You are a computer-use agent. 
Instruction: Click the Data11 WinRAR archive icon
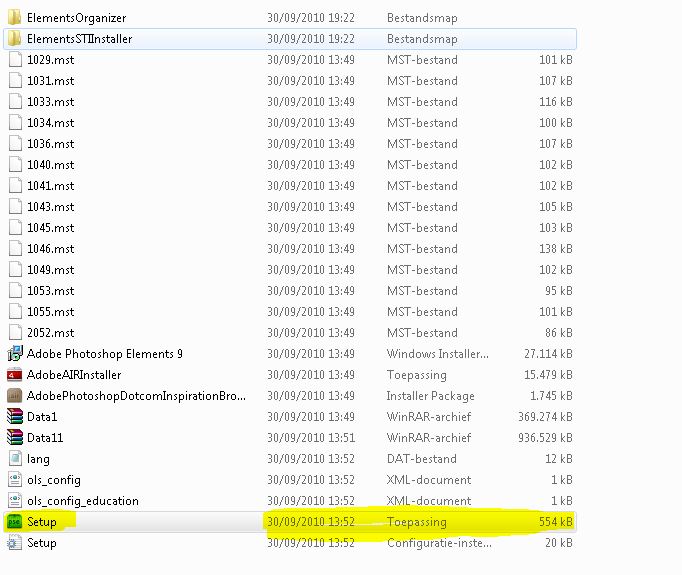(x=15, y=438)
